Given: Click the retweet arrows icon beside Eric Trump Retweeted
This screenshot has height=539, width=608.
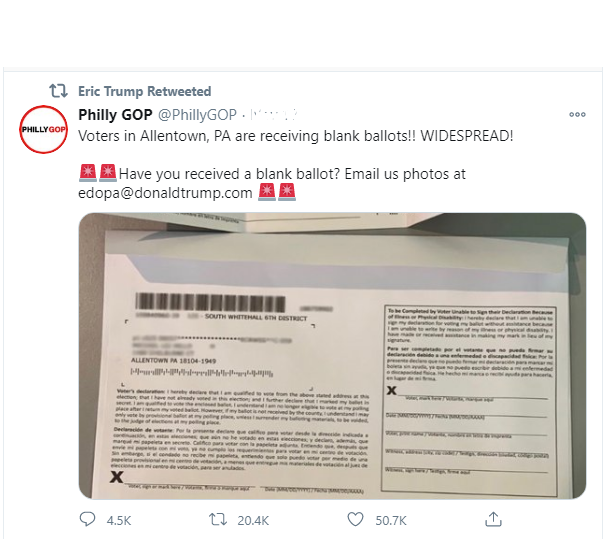Looking at the screenshot, I should coord(58,91).
